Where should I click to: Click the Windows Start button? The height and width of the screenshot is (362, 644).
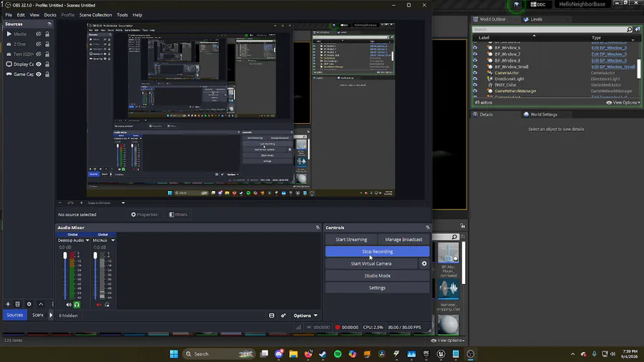point(174,354)
